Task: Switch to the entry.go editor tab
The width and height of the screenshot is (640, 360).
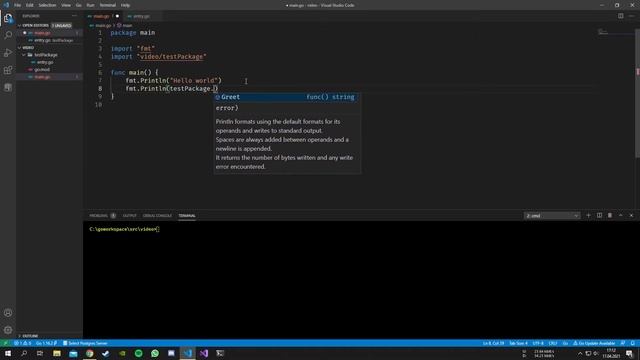Action: (x=141, y=16)
